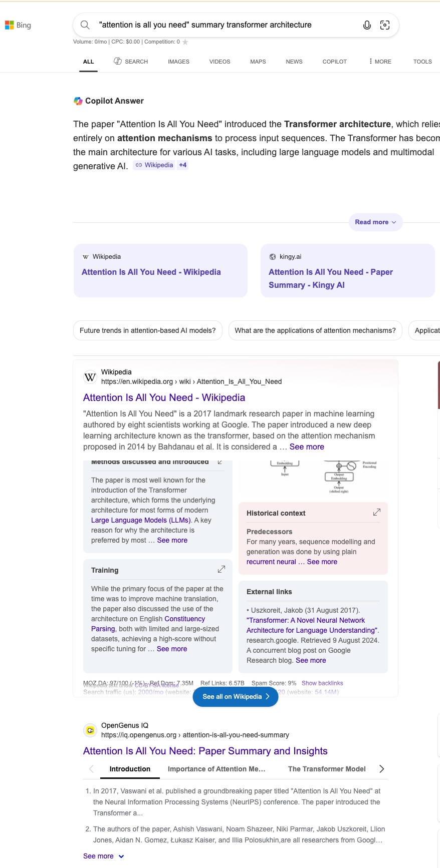Click the previous arrow in OpenGenus tabs
440x868 pixels.
pos(91,769)
